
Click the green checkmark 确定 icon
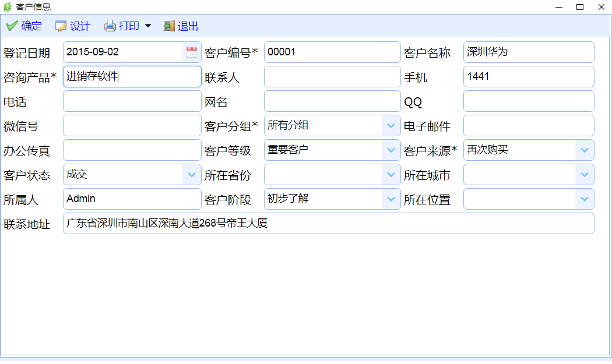coord(12,26)
